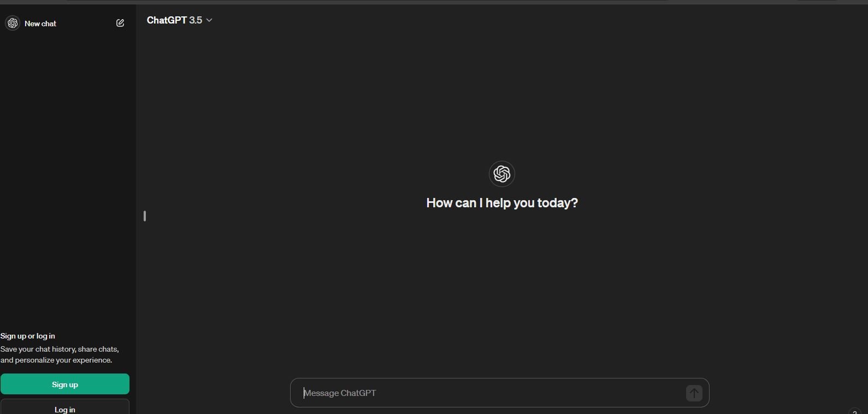Click the New chat label
This screenshot has height=414, width=868.
click(40, 24)
